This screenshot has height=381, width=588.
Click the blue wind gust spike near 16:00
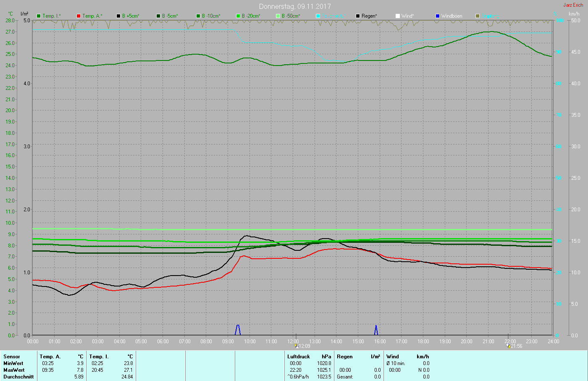(x=376, y=330)
